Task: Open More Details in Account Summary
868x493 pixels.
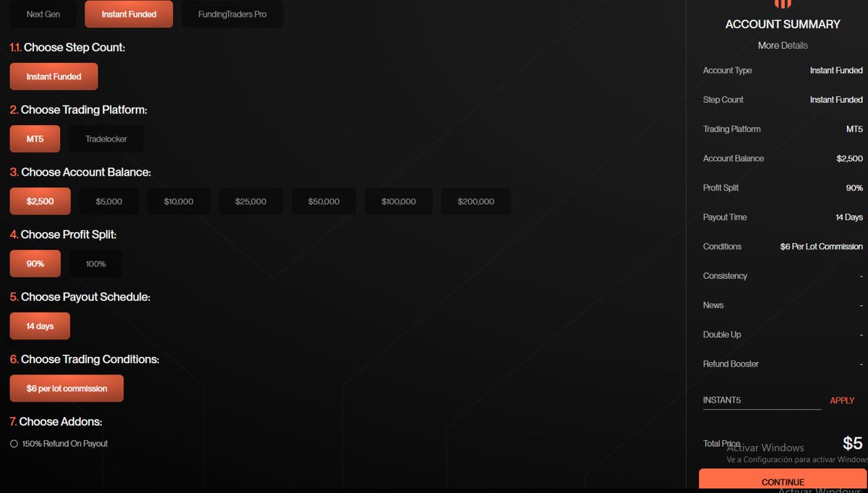Action: [783, 46]
